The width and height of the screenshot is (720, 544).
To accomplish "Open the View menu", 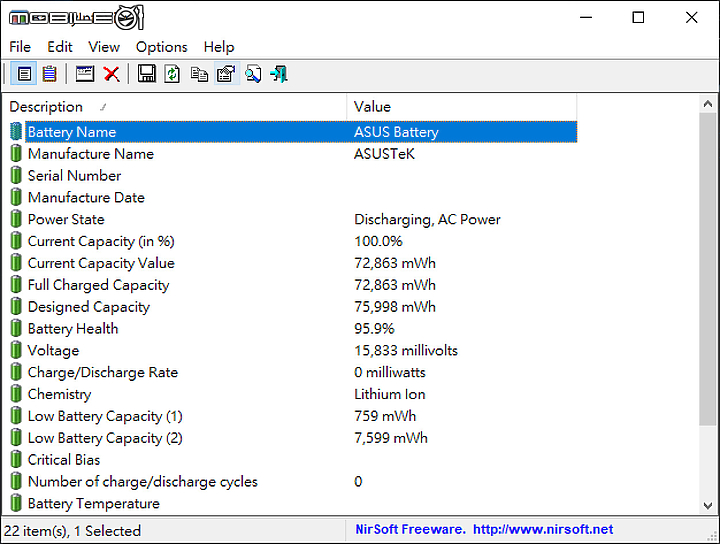I will point(104,47).
